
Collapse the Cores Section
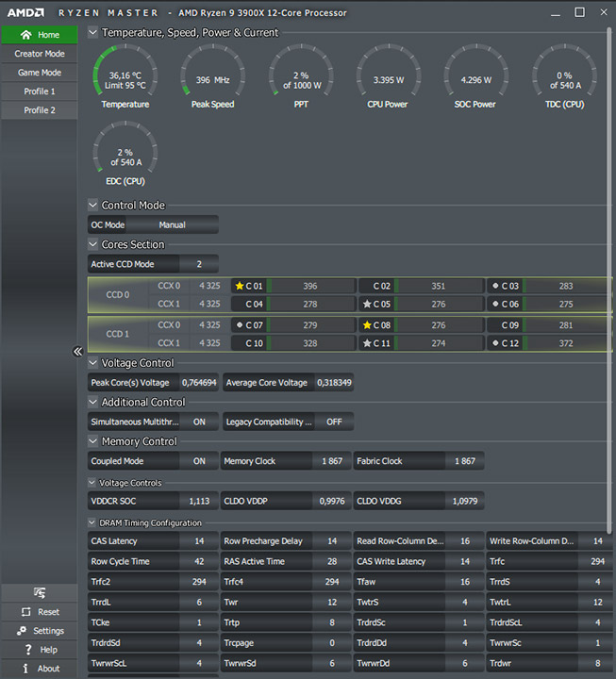tap(92, 244)
